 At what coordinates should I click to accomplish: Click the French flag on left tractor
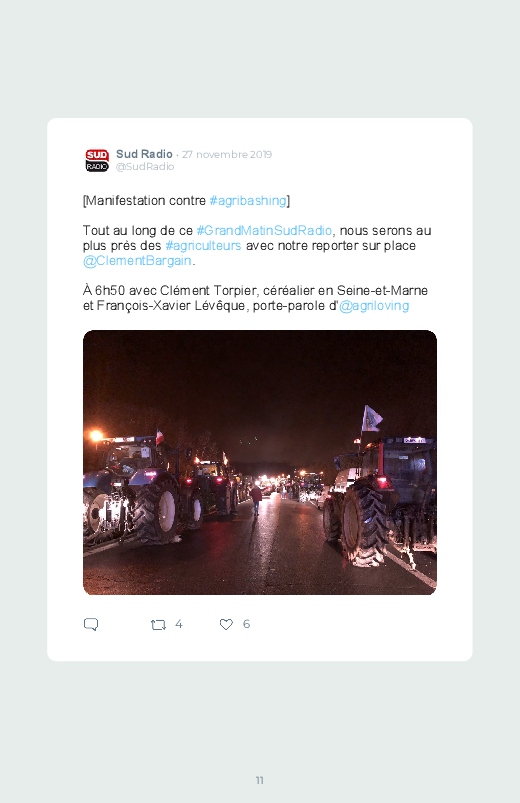pos(160,437)
